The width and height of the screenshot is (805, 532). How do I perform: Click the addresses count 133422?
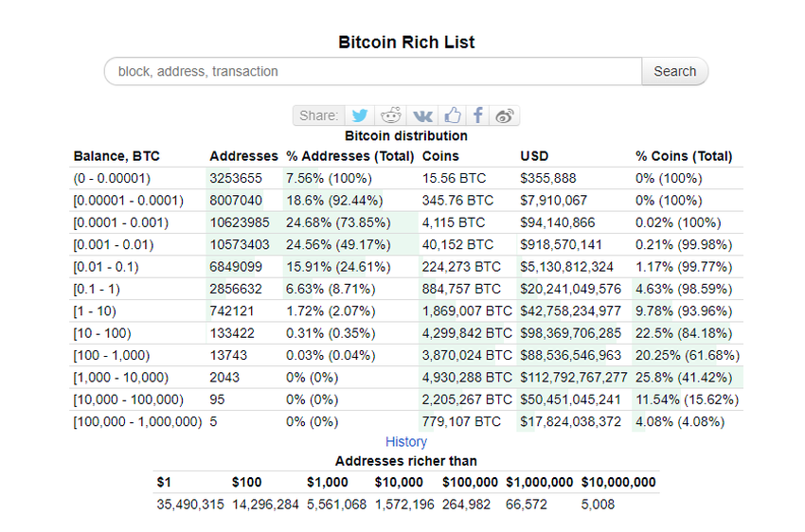(x=232, y=332)
